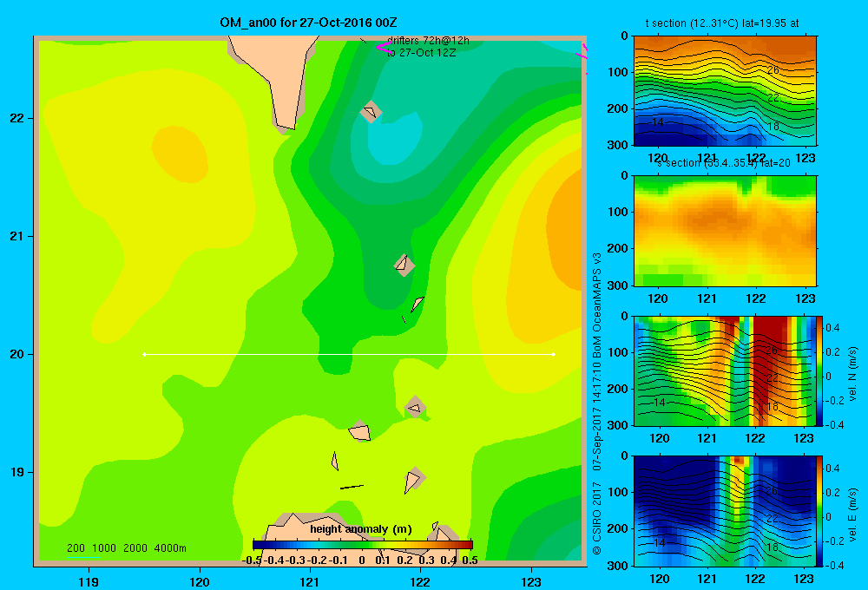
Task: Click longitude label 119 on main map
Action: 89,581
